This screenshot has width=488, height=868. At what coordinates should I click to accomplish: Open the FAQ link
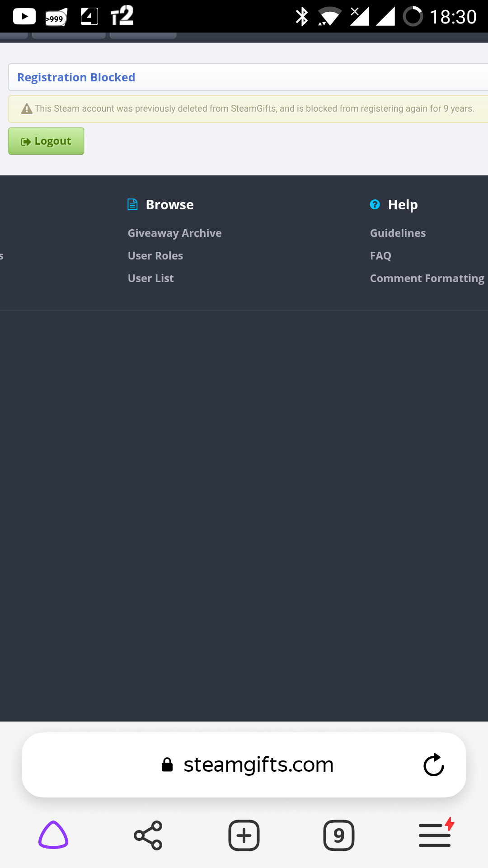[x=380, y=256]
